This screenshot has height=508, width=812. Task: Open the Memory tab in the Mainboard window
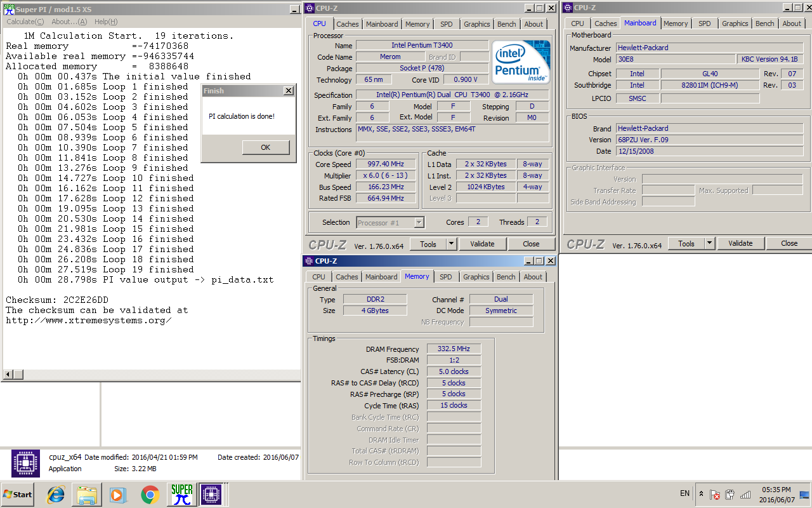pyautogui.click(x=676, y=23)
